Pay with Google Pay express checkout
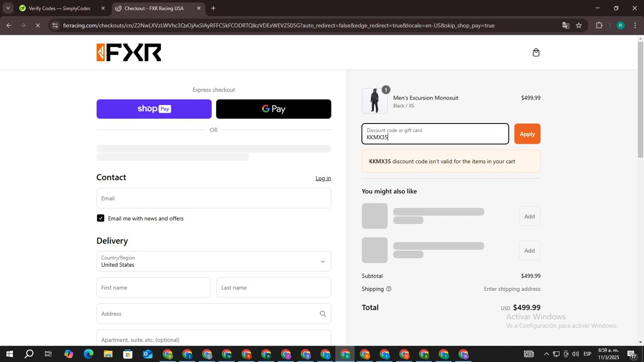The height and width of the screenshot is (362, 644). coord(273,109)
